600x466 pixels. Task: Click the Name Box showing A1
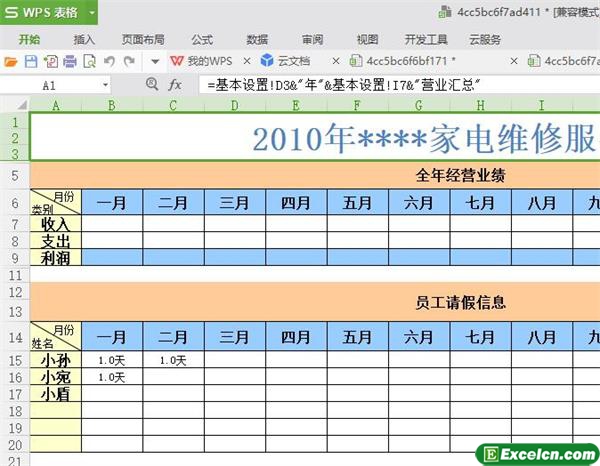pos(49,85)
